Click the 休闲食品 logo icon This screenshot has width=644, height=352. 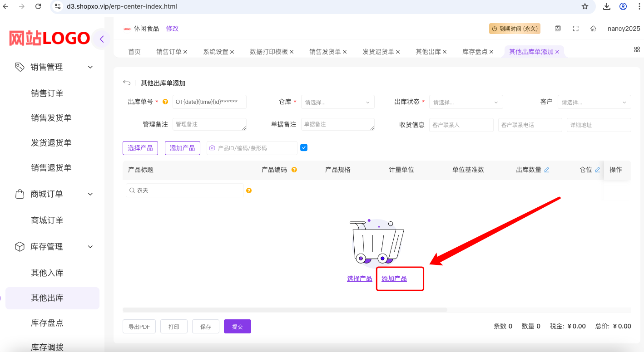(x=127, y=29)
